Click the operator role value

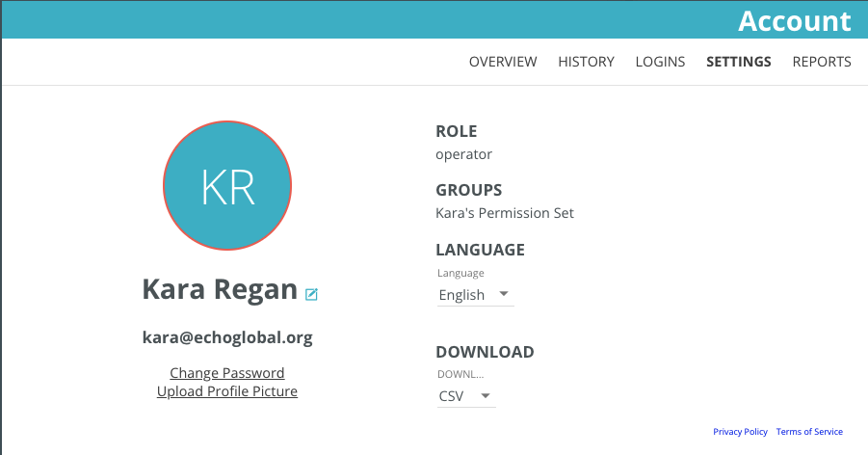point(464,154)
